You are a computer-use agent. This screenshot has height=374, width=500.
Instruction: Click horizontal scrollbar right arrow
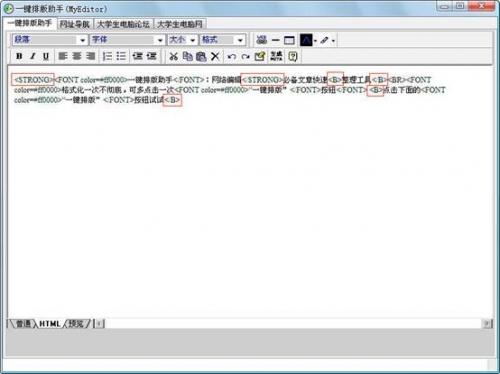pos(487,323)
